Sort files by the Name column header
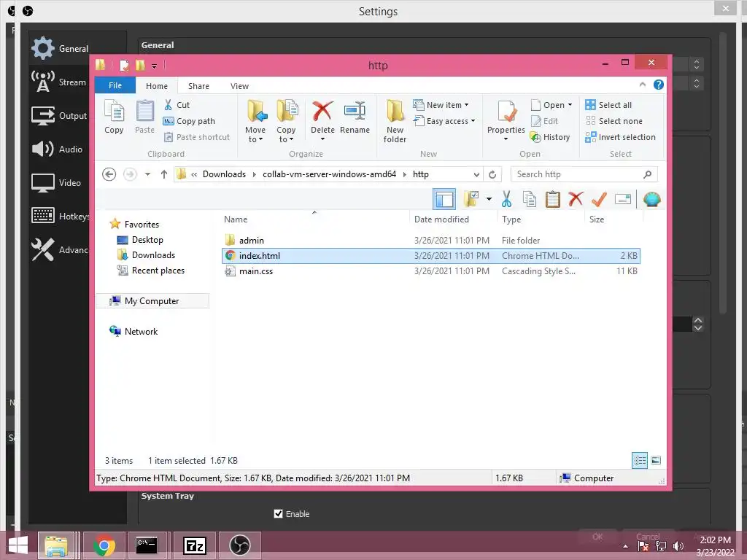The height and width of the screenshot is (560, 747). click(236, 219)
